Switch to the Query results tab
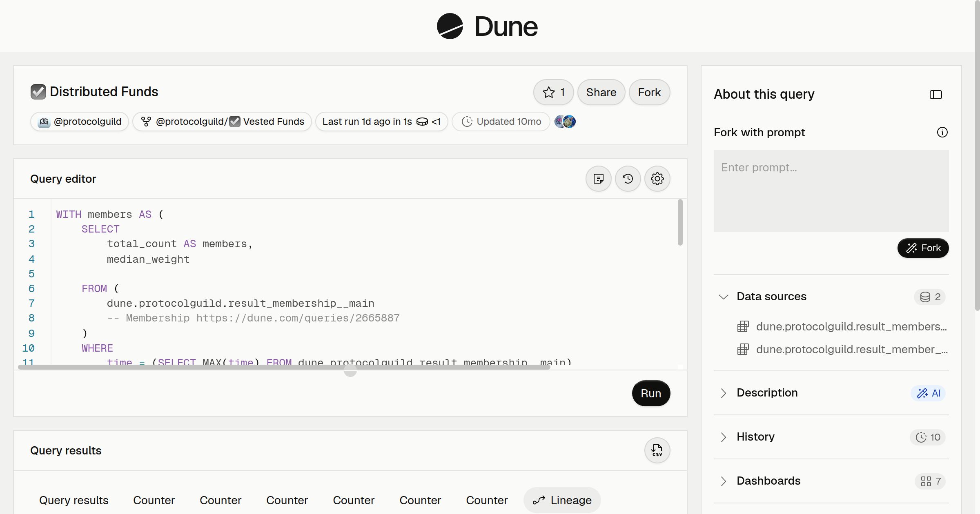 74,500
